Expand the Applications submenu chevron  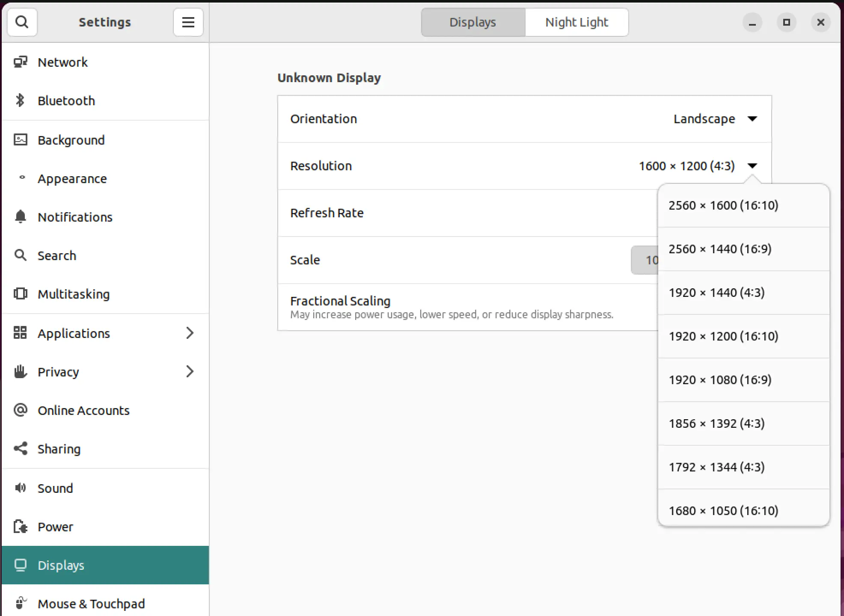point(190,333)
